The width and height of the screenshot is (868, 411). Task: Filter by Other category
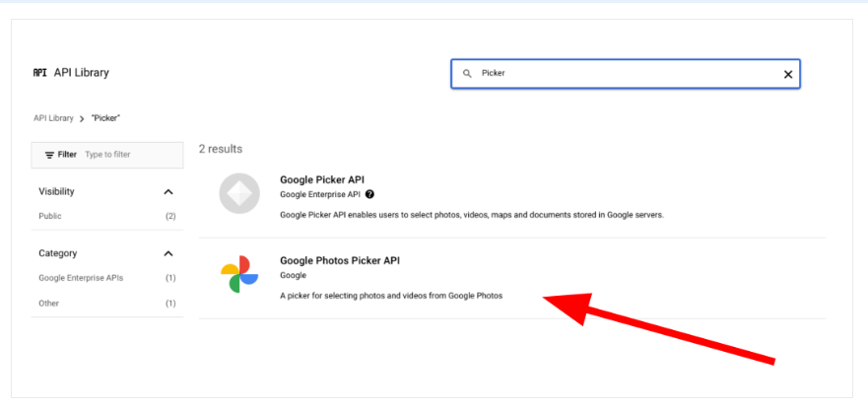point(48,303)
